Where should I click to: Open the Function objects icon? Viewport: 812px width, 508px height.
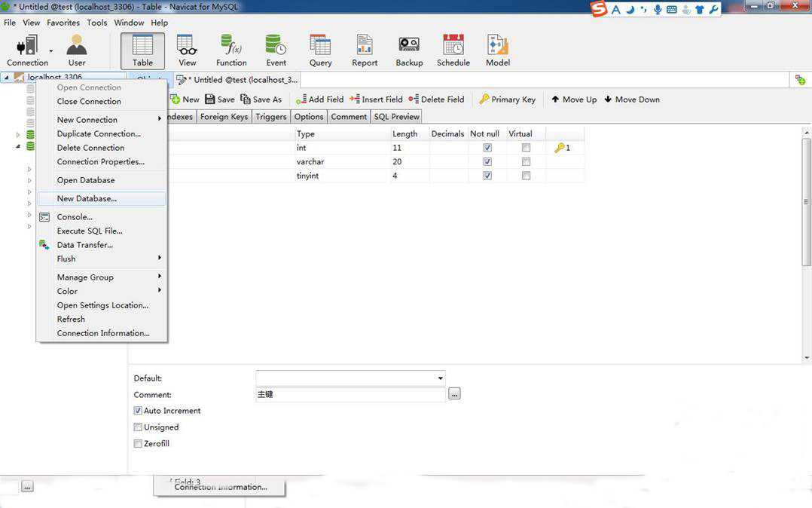(231, 50)
